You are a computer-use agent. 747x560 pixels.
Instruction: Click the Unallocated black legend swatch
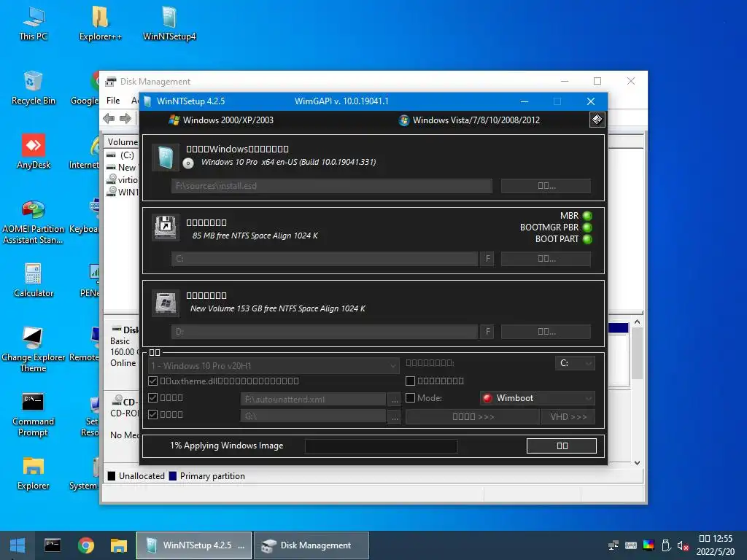click(112, 475)
